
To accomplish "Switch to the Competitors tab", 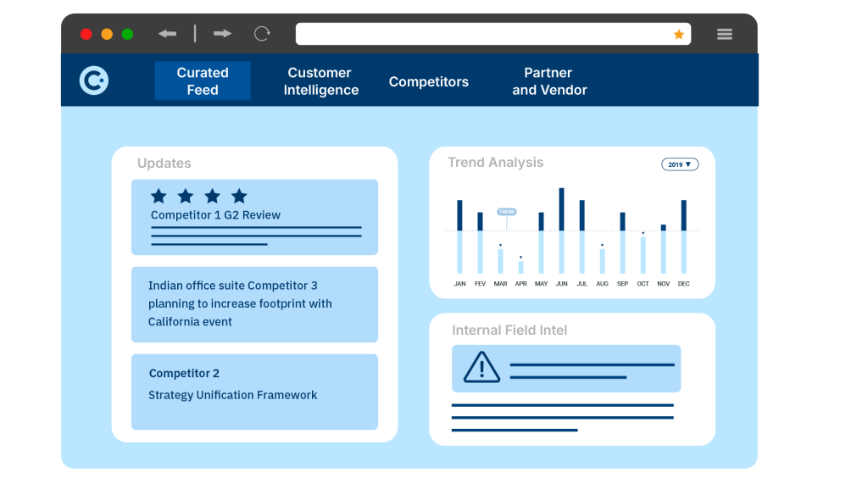I will 428,81.
